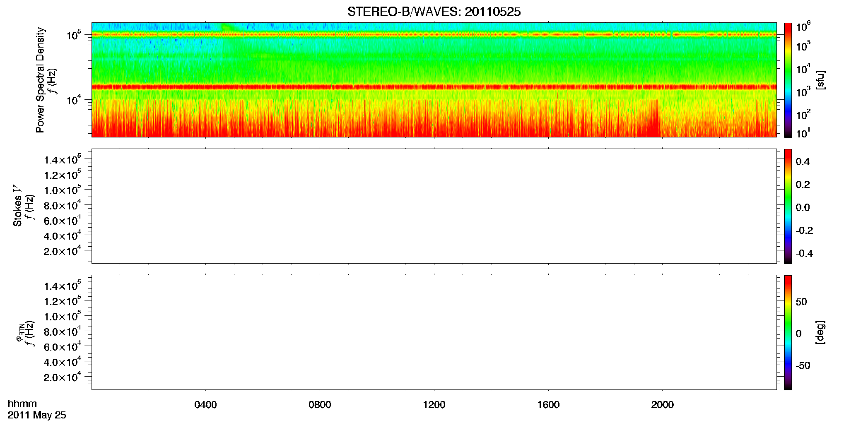Image resolution: width=868 pixels, height=447 pixels.
Task: Click the hhmm time format label
Action: pyautogui.click(x=22, y=404)
